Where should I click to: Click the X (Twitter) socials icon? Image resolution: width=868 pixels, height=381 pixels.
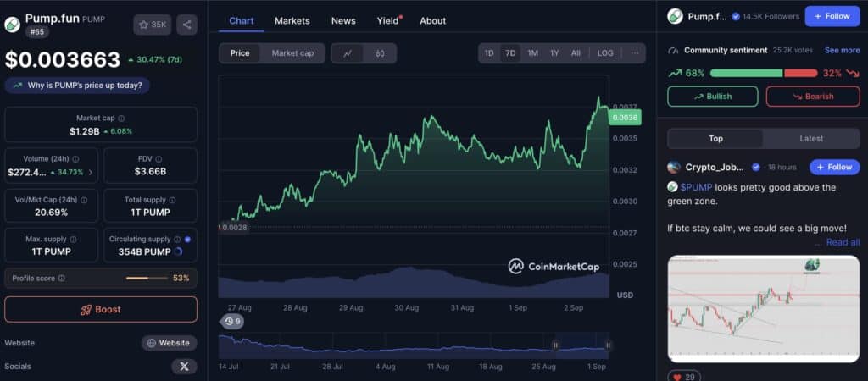(x=184, y=367)
